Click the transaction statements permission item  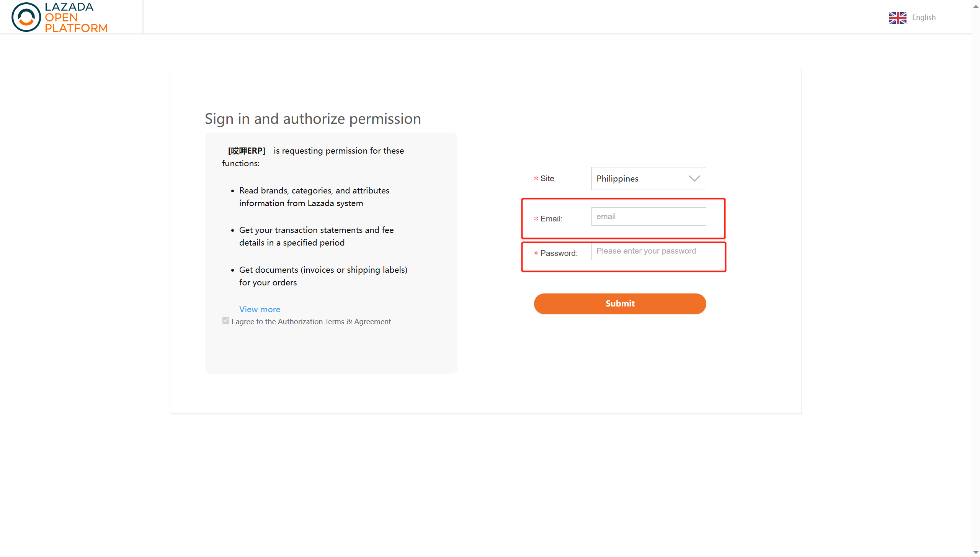pyautogui.click(x=316, y=236)
